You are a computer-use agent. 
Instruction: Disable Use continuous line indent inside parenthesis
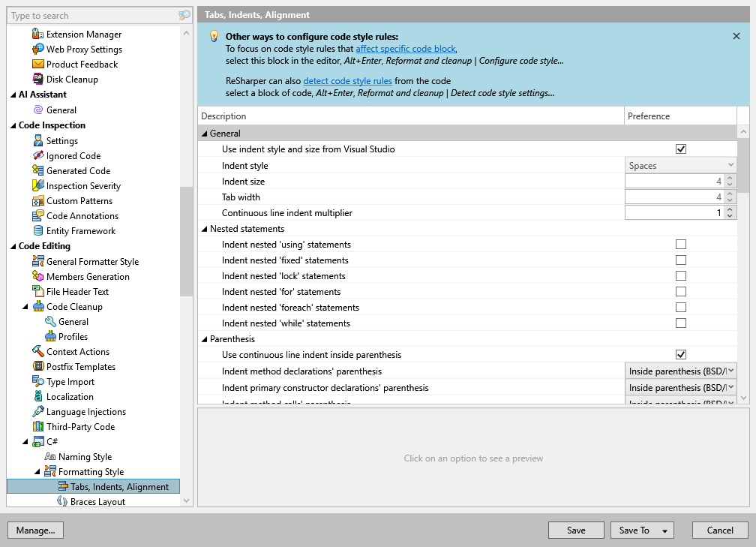point(681,354)
